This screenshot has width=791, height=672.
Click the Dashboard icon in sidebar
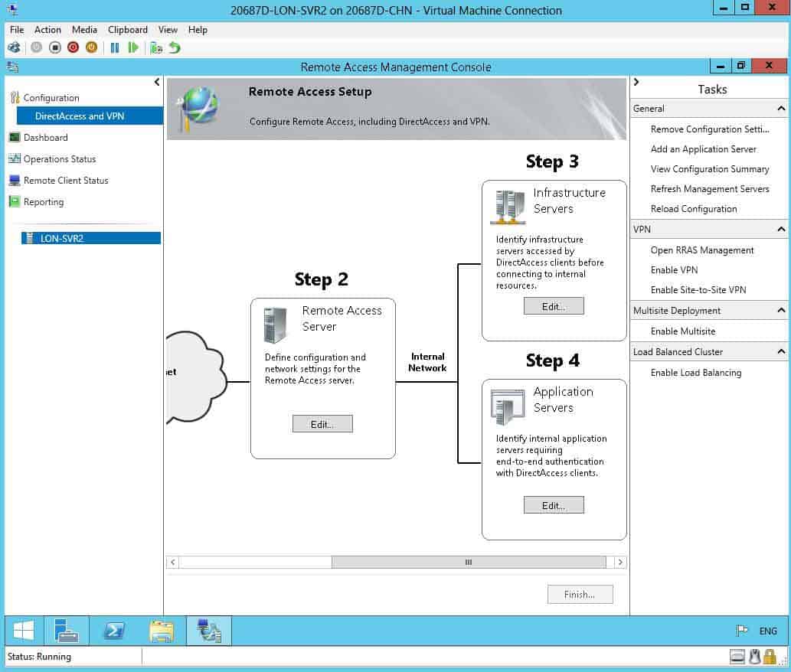[15, 137]
